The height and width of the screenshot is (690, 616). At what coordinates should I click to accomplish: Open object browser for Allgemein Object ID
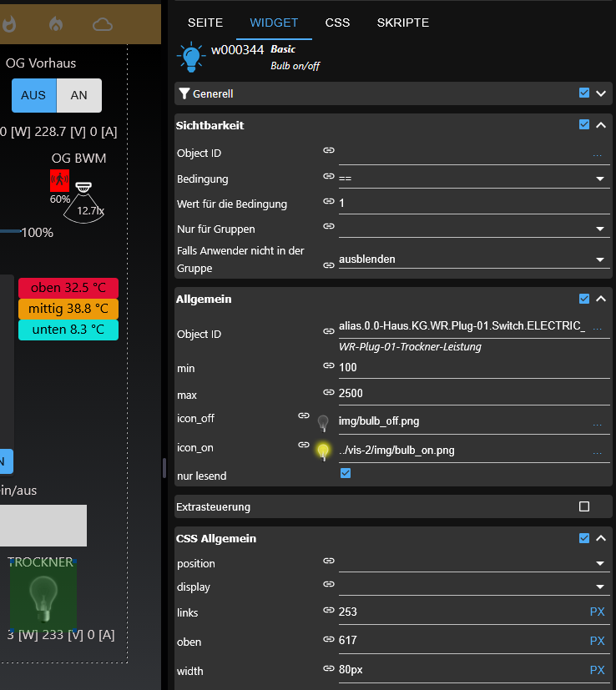[x=597, y=329]
